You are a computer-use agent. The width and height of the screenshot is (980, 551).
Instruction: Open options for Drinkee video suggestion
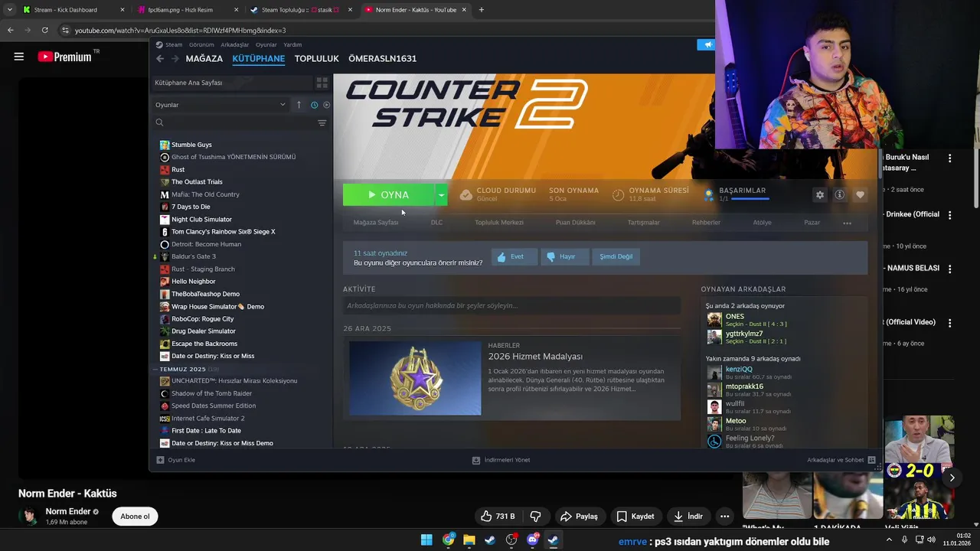[949, 215]
